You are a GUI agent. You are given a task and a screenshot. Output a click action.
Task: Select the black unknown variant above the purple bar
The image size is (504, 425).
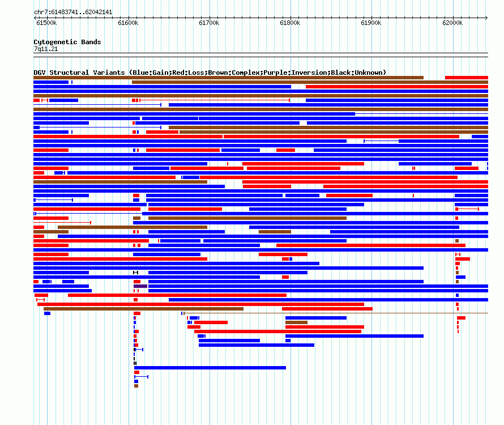click(x=136, y=273)
